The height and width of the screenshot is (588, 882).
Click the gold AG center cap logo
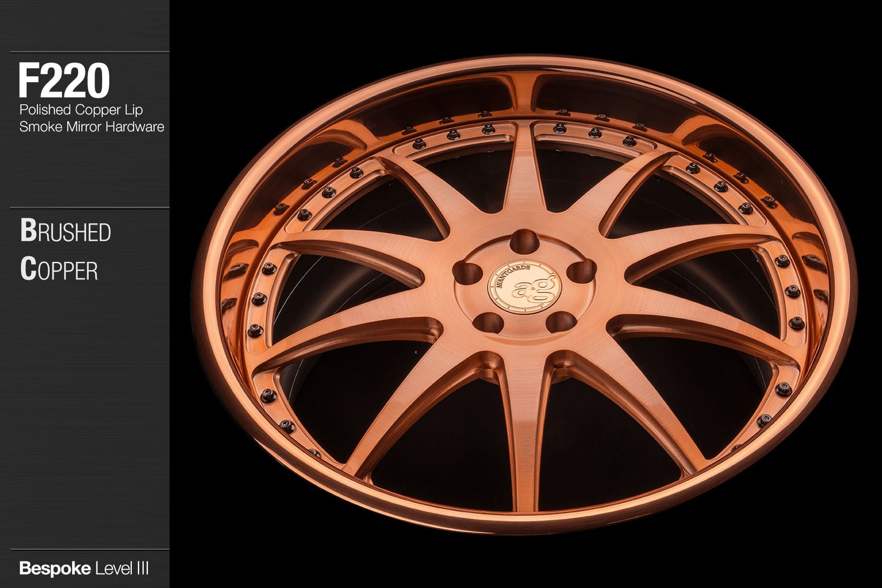(x=522, y=287)
